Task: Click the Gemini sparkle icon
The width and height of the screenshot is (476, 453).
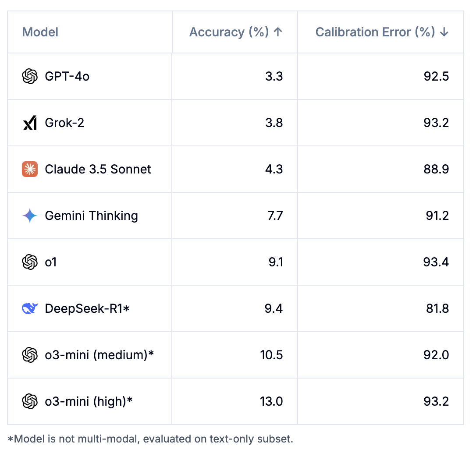Action: tap(30, 216)
